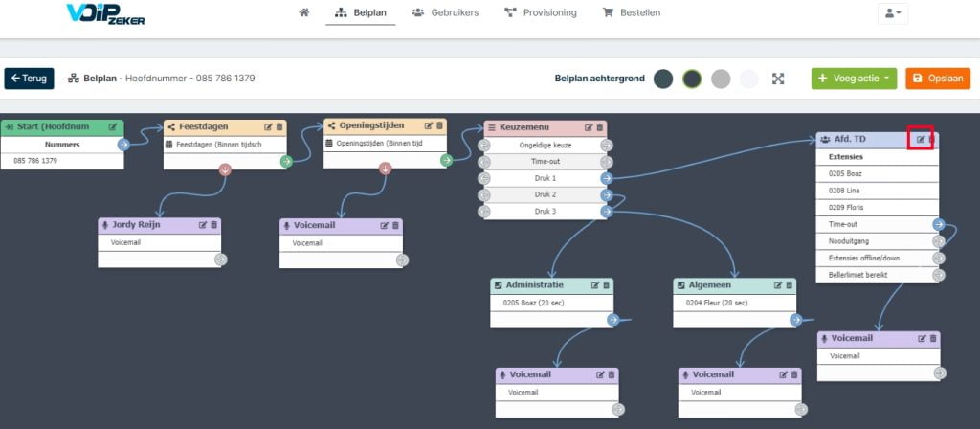Image resolution: width=980 pixels, height=429 pixels.
Task: Click Time-out output arrow on Afd. TD
Action: click(x=938, y=224)
